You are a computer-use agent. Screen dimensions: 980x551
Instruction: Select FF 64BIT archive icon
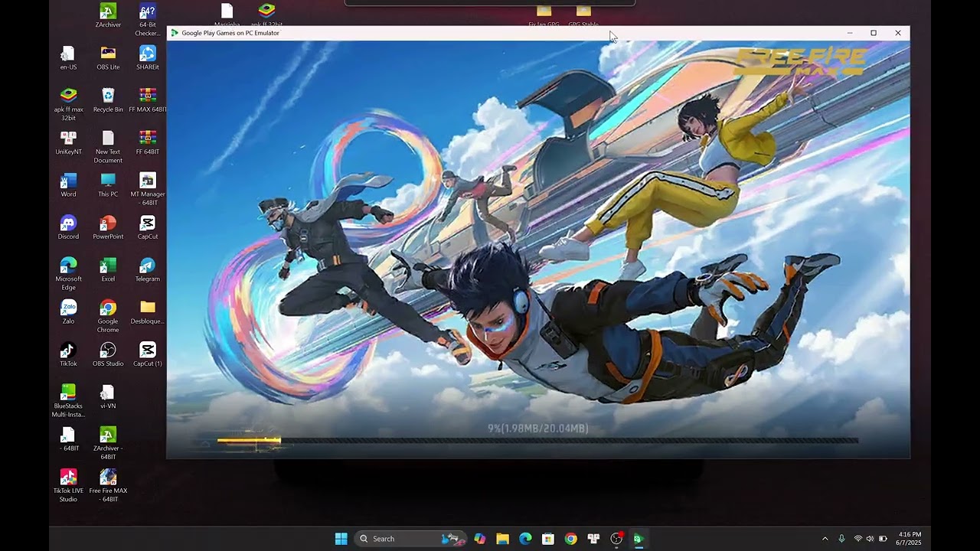pyautogui.click(x=148, y=143)
